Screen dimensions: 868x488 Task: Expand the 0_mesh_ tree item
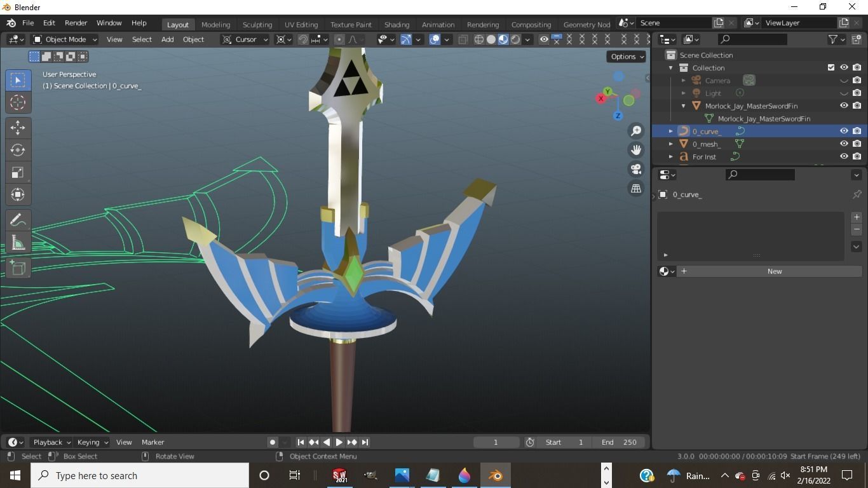[x=670, y=144]
